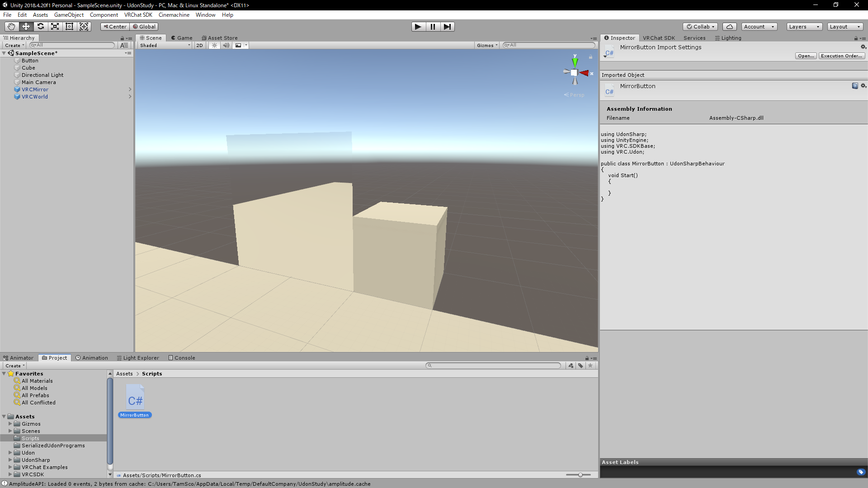Adjust the project icon size slider
868x488 pixels.
tap(580, 475)
